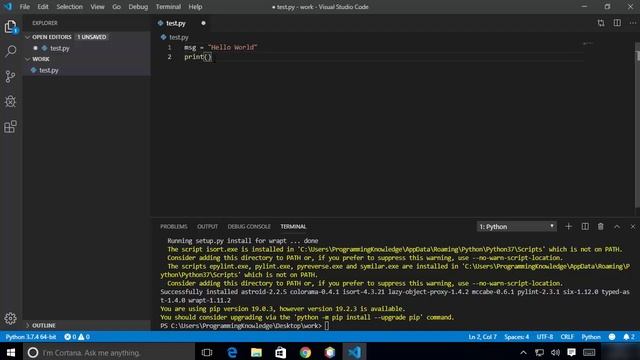This screenshot has height=360, width=640.
Task: Switch to the Output tab
Action: (x=207, y=227)
